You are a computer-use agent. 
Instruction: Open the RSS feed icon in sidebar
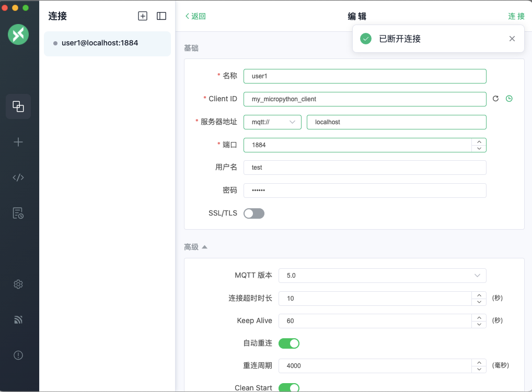[18, 319]
